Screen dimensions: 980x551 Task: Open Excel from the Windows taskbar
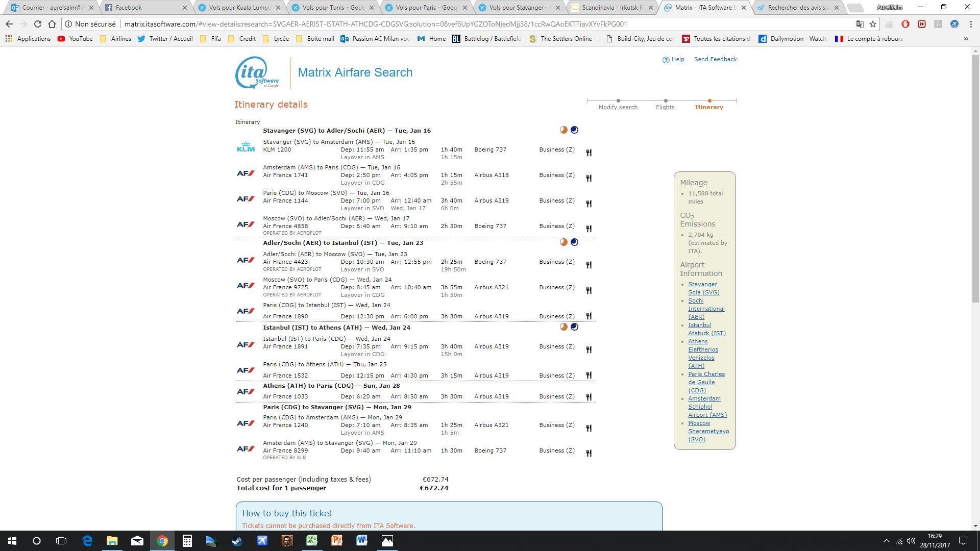312,541
